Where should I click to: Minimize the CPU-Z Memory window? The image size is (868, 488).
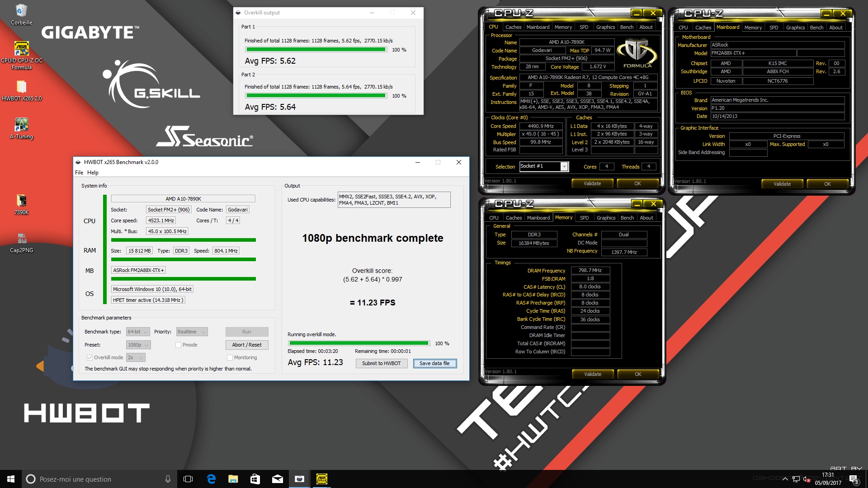[x=637, y=204]
